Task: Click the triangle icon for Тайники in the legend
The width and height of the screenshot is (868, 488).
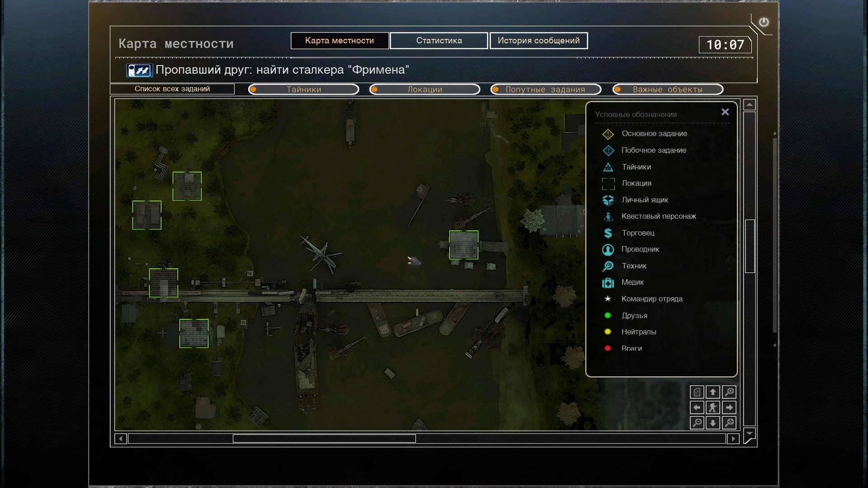Action: point(608,167)
